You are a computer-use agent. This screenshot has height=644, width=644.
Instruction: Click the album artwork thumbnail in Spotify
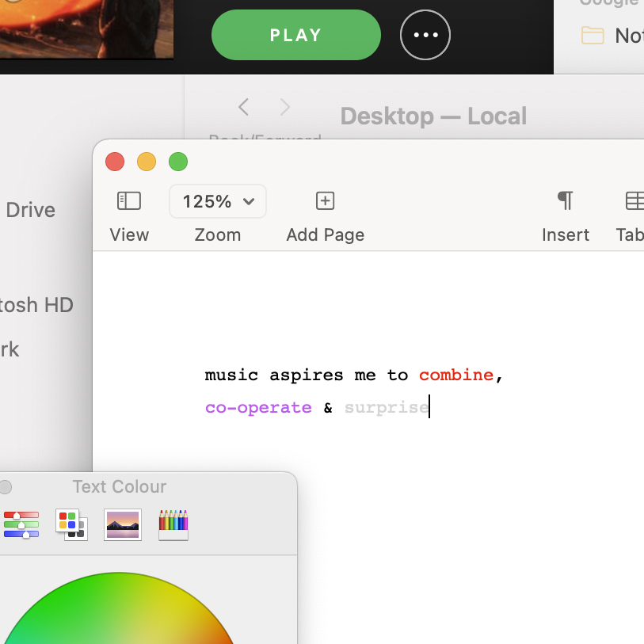86,28
